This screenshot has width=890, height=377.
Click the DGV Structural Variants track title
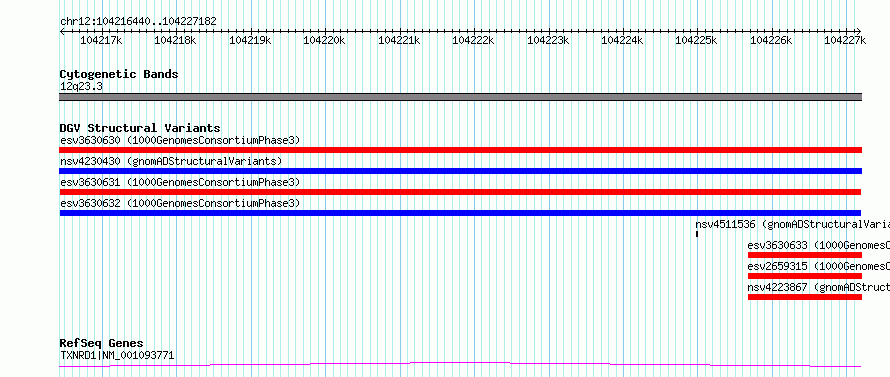(x=140, y=128)
